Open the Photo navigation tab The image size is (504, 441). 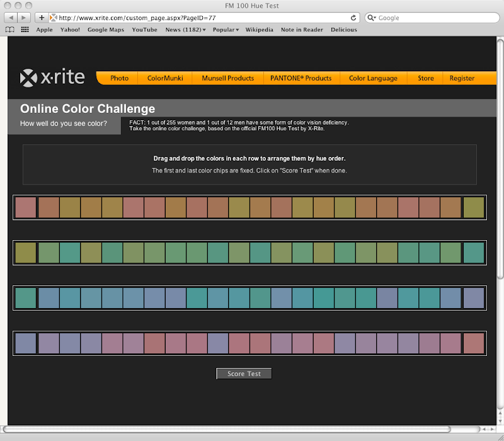click(x=119, y=78)
